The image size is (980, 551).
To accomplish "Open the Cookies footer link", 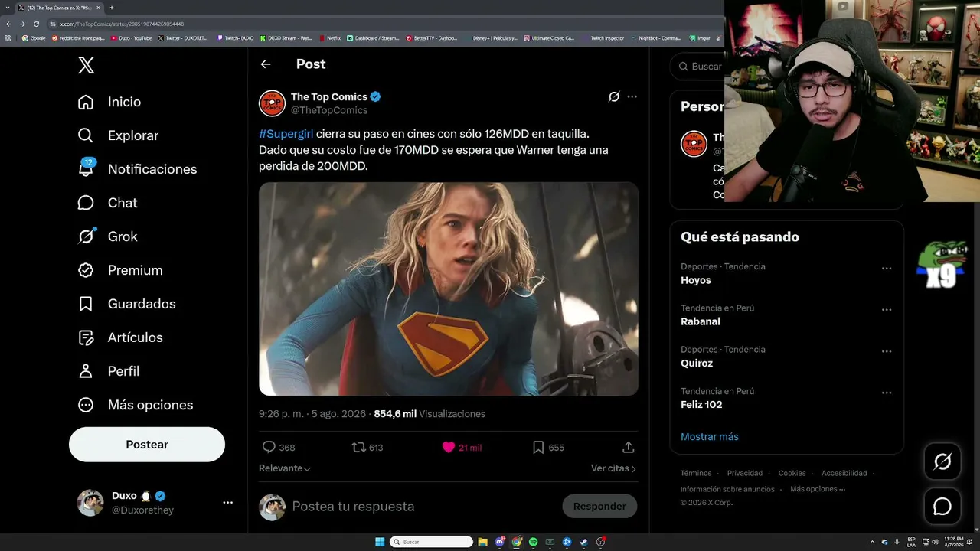I will 792,473.
